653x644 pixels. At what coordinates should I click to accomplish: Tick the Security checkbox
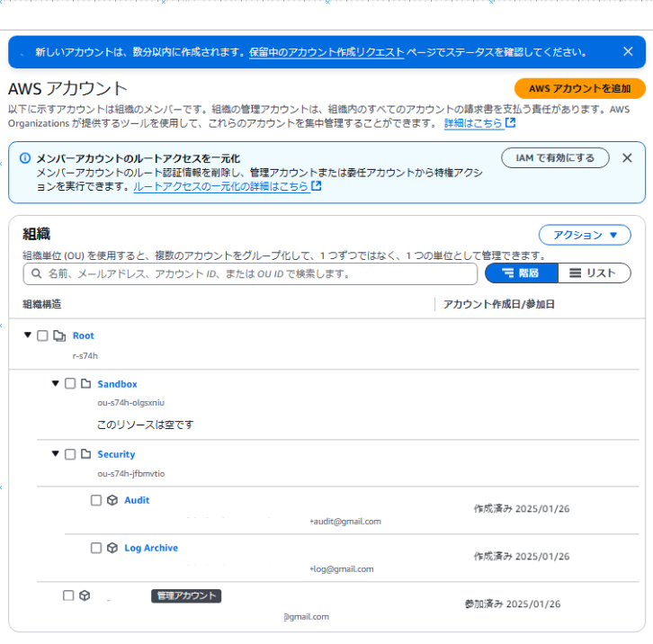70,454
